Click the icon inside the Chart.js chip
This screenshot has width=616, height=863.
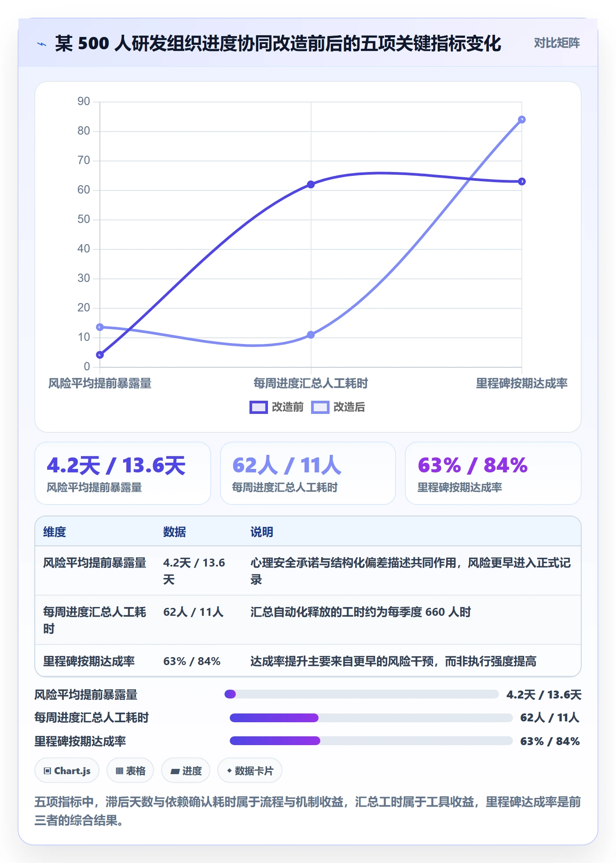(48, 771)
